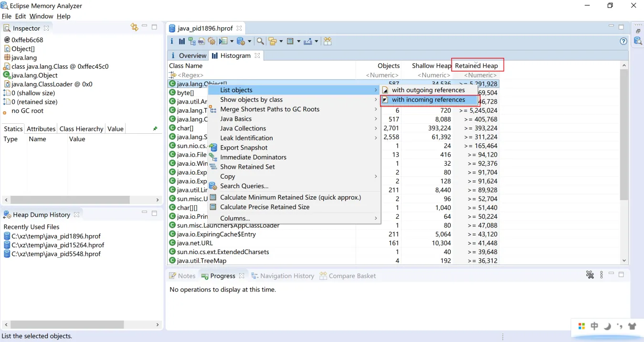The height and width of the screenshot is (342, 644).
Task: Toggle punctuation mode in input toolbar
Action: 620,326
